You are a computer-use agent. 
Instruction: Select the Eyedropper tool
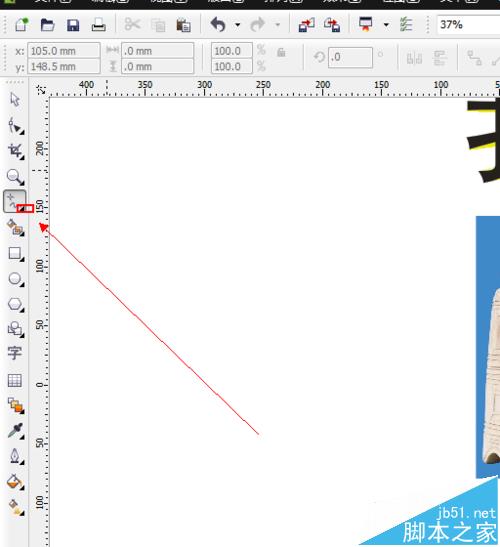[15, 431]
